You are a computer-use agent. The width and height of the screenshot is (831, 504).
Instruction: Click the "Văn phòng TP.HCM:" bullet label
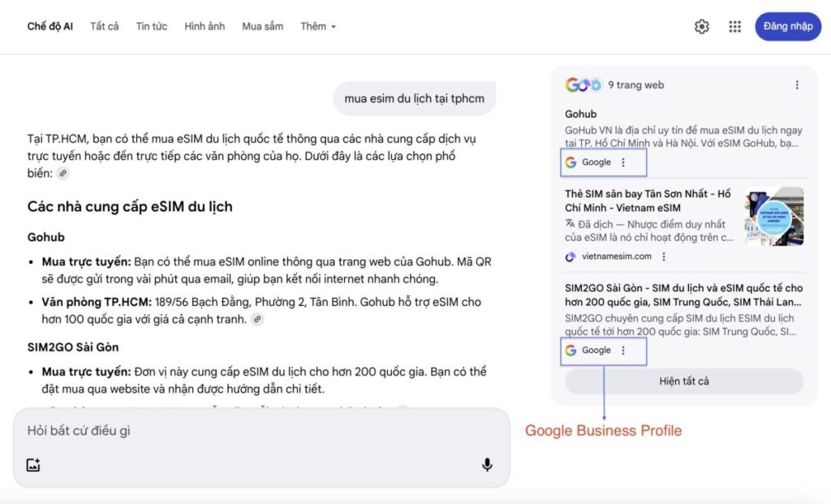pyautogui.click(x=97, y=302)
